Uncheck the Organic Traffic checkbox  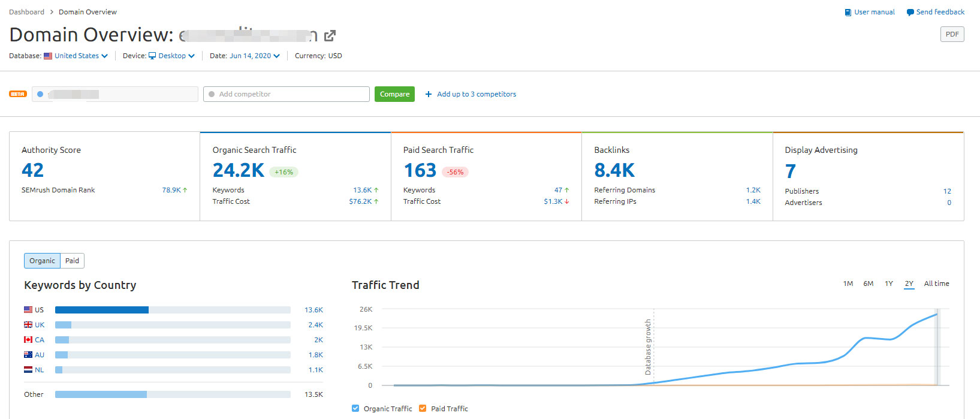coord(355,408)
